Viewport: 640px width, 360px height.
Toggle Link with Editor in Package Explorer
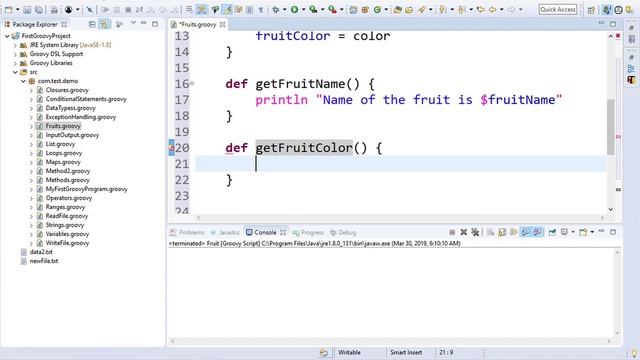click(104, 24)
